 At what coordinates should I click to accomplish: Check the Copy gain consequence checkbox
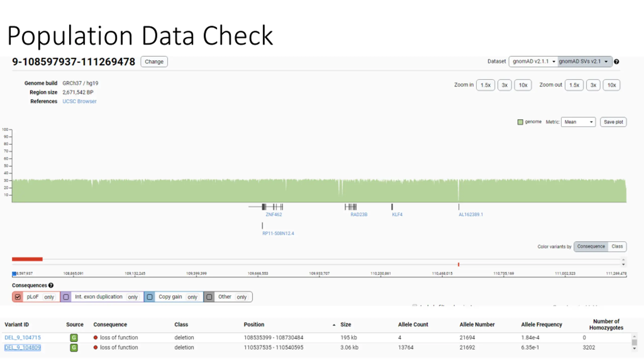[149, 297]
